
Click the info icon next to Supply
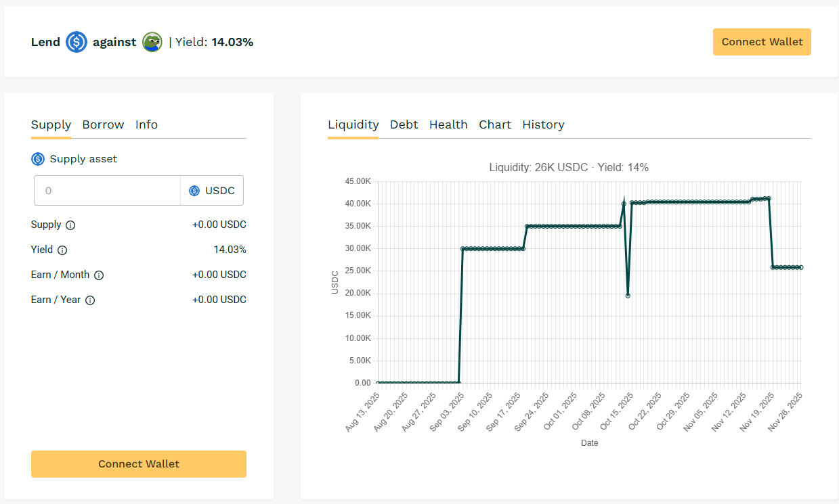pyautogui.click(x=70, y=225)
